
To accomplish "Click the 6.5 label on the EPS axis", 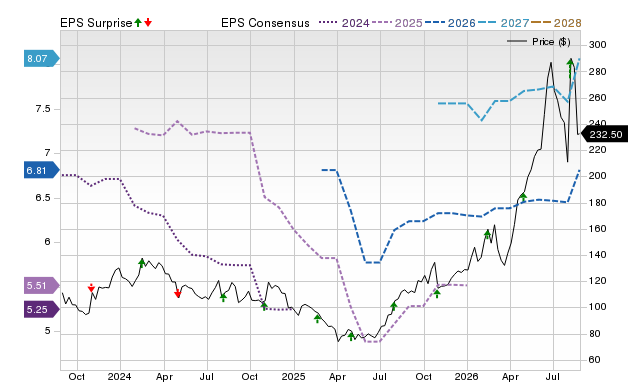I will pyautogui.click(x=43, y=198).
